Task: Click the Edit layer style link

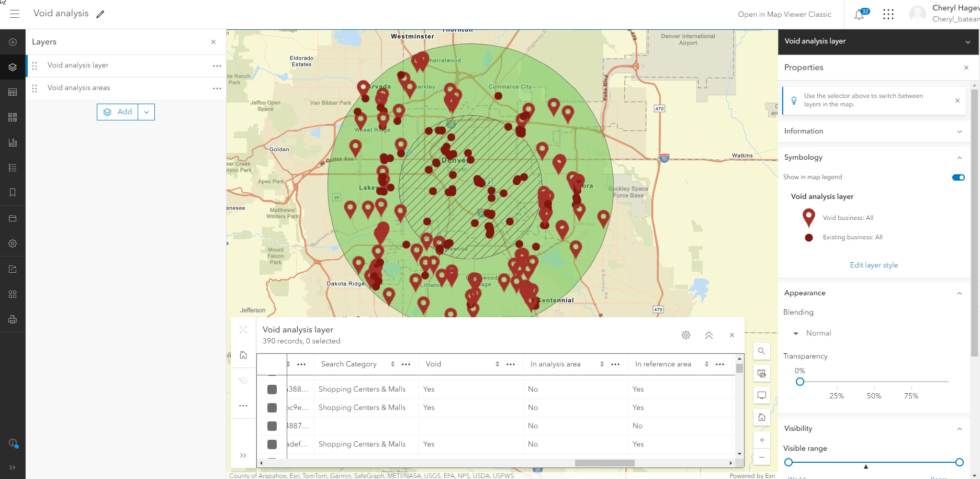Action: tap(873, 265)
